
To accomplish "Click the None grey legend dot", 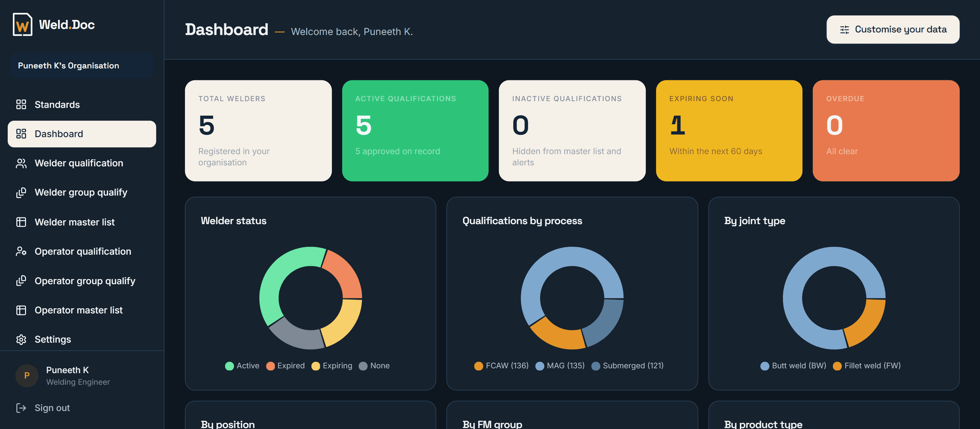I will (x=363, y=366).
